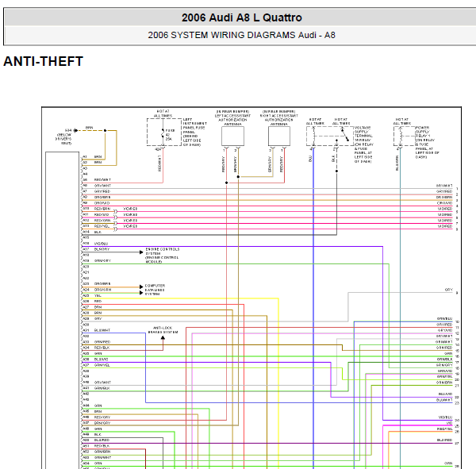Click the "COMPUTER DATA LINES SYSTEM" label

[x=155, y=290]
